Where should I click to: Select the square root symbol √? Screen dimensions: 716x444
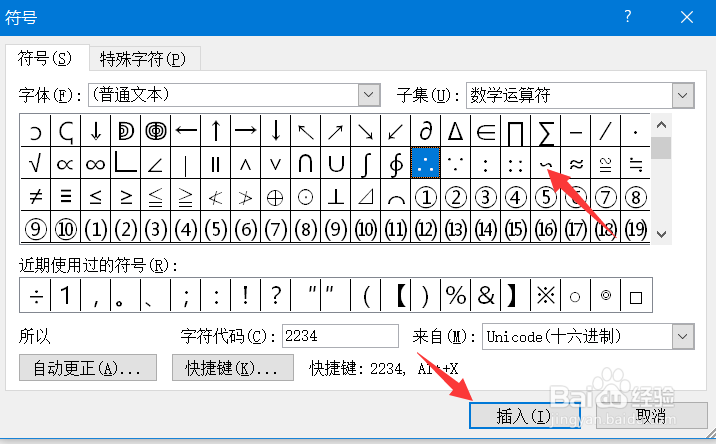35,163
